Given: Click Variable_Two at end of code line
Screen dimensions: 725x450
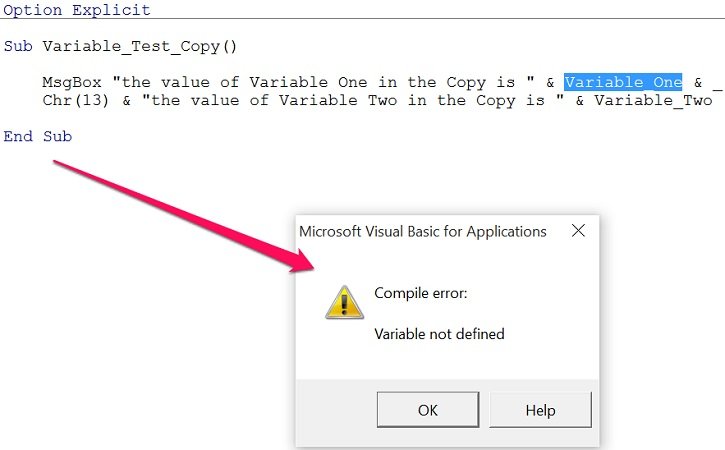Looking at the screenshot, I should tap(653, 100).
